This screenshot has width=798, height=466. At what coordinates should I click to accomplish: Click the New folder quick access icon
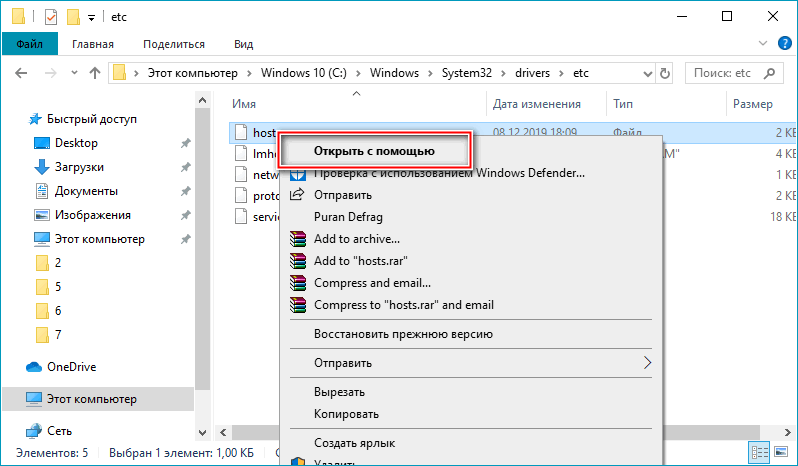point(73,17)
